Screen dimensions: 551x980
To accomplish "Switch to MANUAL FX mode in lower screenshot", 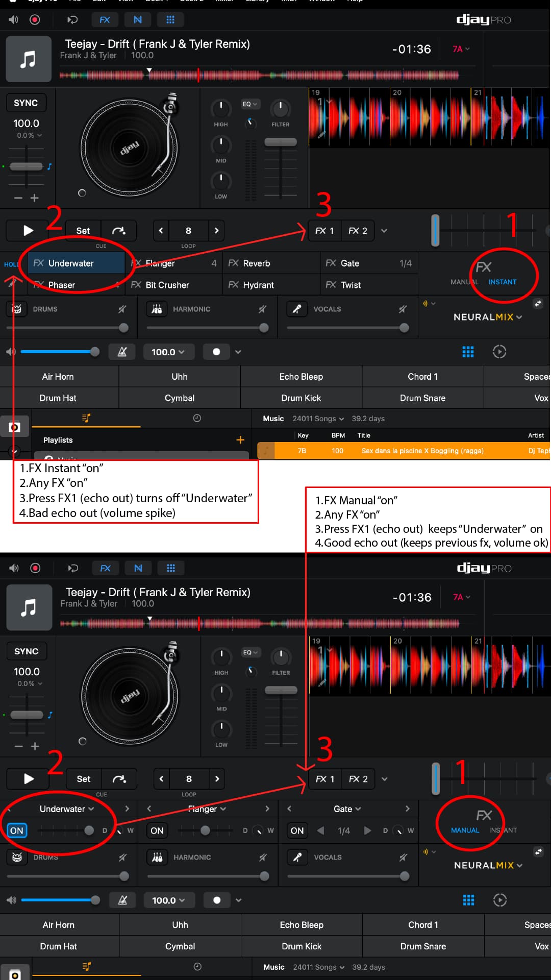I will click(465, 830).
